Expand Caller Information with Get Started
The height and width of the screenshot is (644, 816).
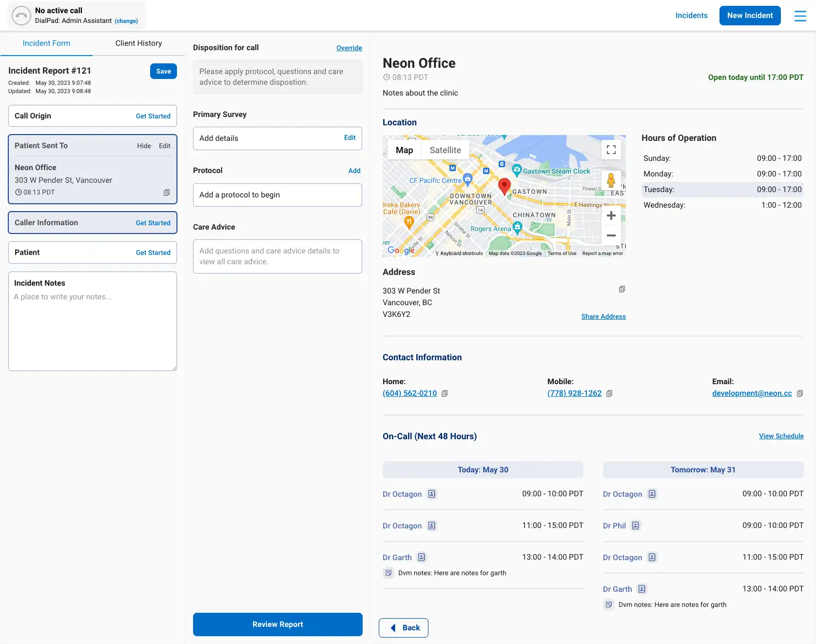click(x=153, y=223)
